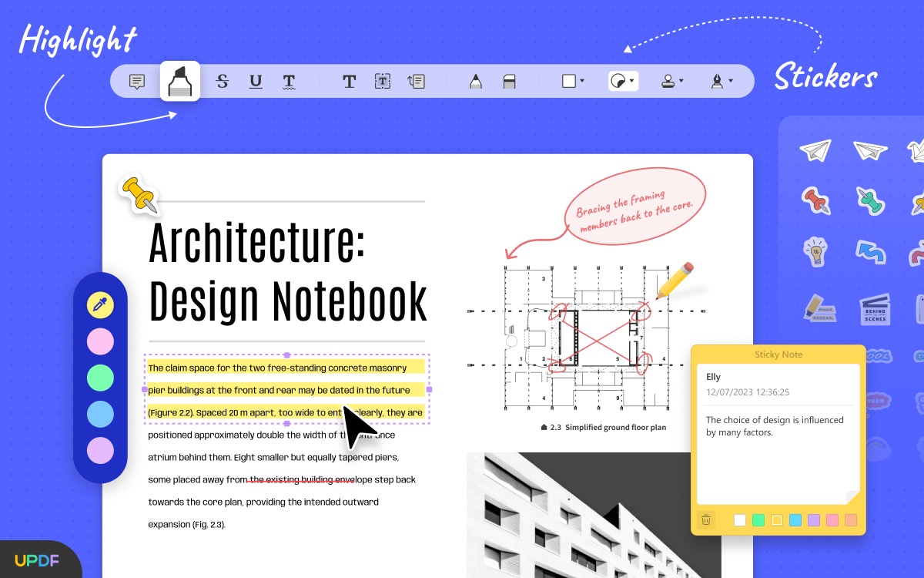Delete the sticky note with the trash icon
The width and height of the screenshot is (924, 578).
click(705, 520)
